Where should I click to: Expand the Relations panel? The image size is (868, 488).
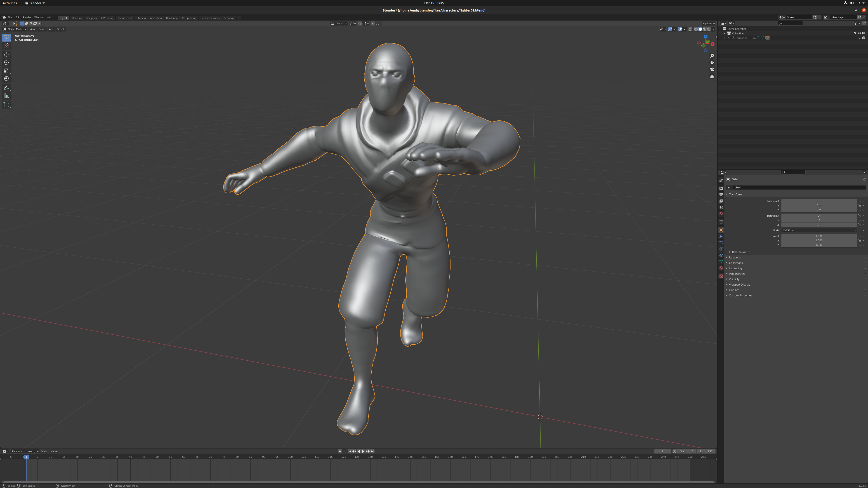735,257
